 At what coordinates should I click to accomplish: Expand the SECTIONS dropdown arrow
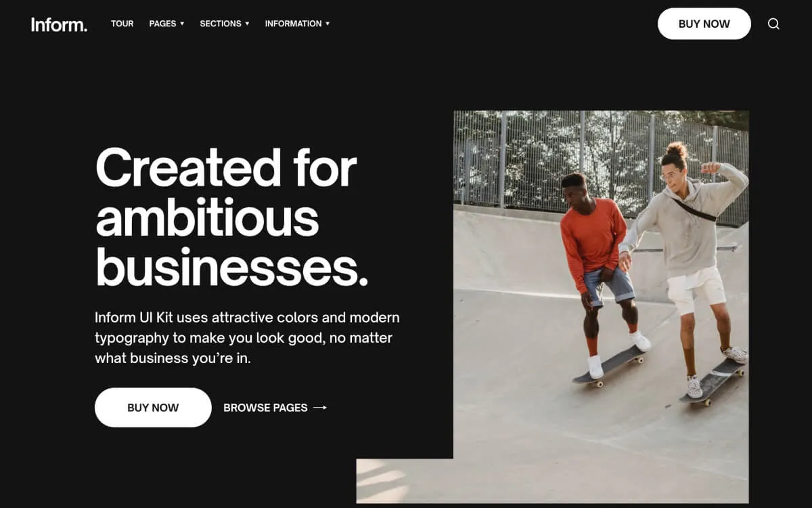click(x=247, y=24)
